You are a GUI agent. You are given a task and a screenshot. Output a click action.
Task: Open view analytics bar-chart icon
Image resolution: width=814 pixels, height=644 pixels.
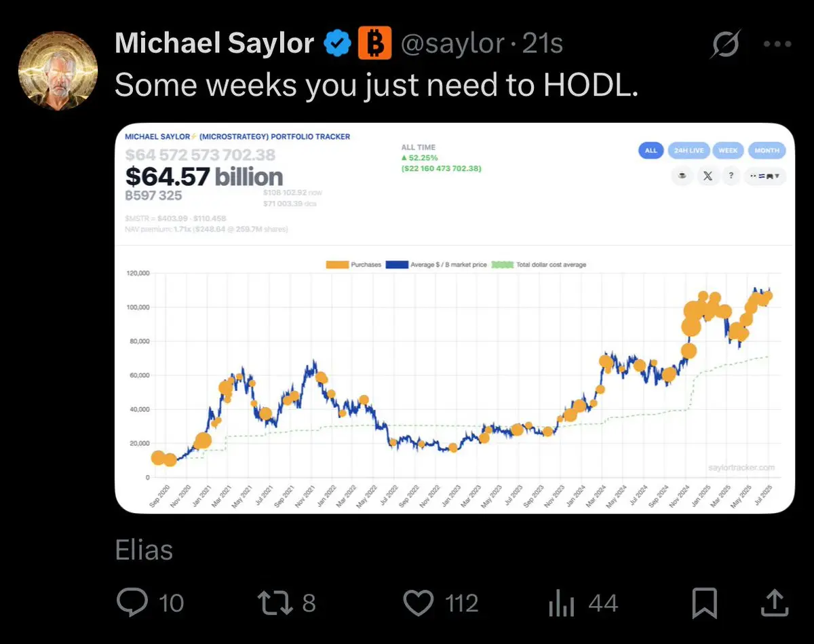click(561, 603)
